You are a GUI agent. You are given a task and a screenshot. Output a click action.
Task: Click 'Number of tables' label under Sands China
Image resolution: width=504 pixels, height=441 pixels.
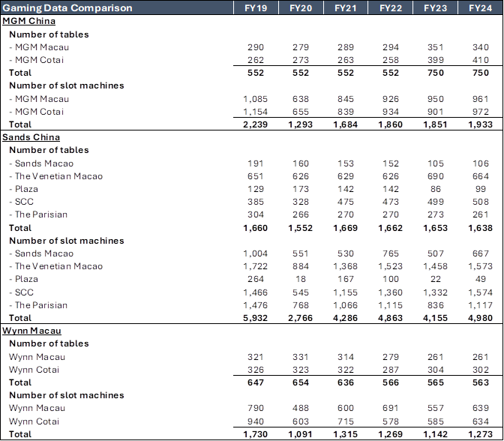pos(49,150)
